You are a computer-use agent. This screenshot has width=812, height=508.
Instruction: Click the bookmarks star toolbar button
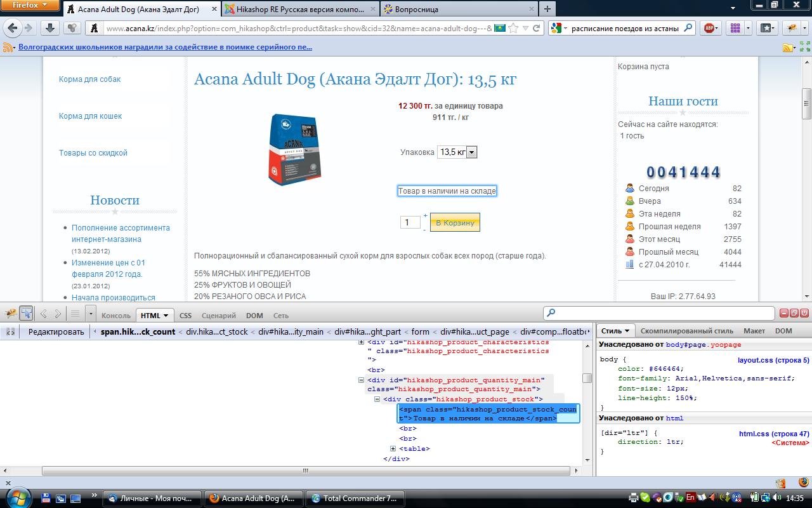(766, 28)
